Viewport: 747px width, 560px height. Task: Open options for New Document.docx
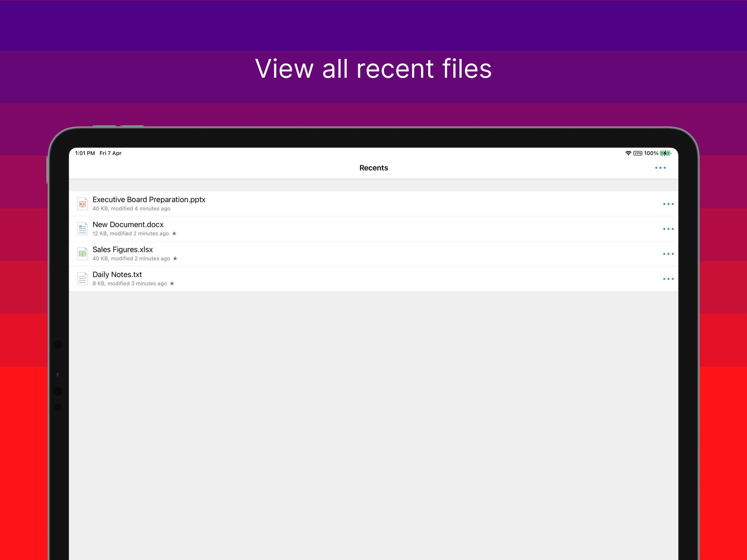pyautogui.click(x=668, y=229)
